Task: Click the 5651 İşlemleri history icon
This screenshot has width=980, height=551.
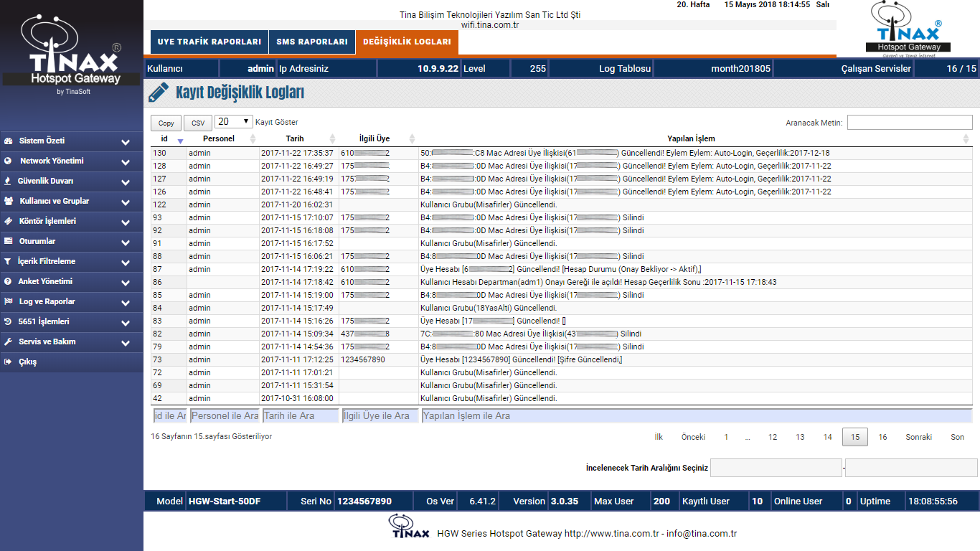Action: point(8,322)
